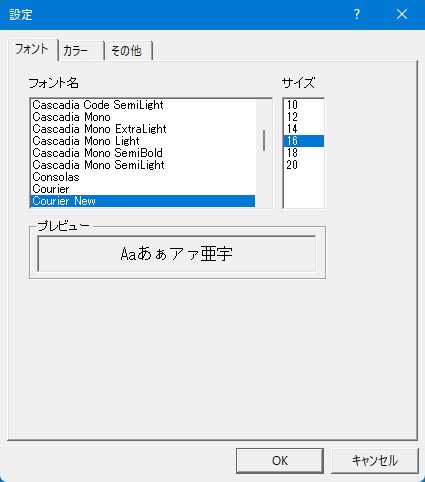This screenshot has height=482, width=425.
Task: Choose Cascadia Mono SemiBold font
Action: (143, 153)
